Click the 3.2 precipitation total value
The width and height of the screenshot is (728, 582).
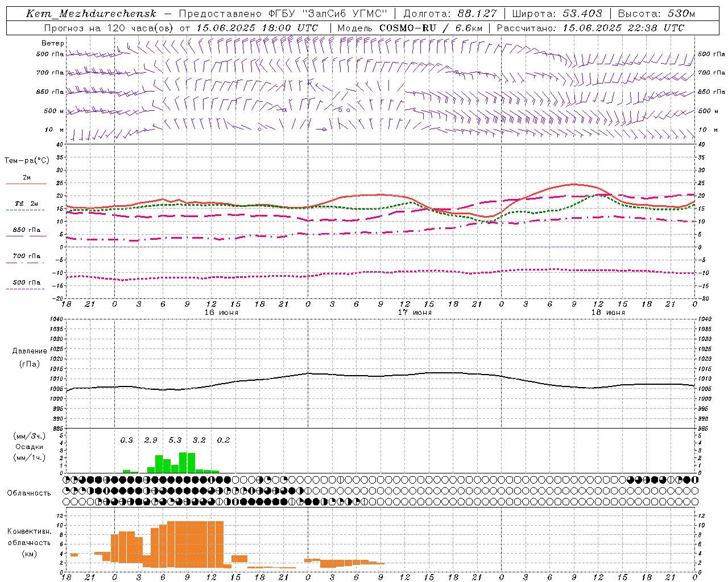[199, 440]
